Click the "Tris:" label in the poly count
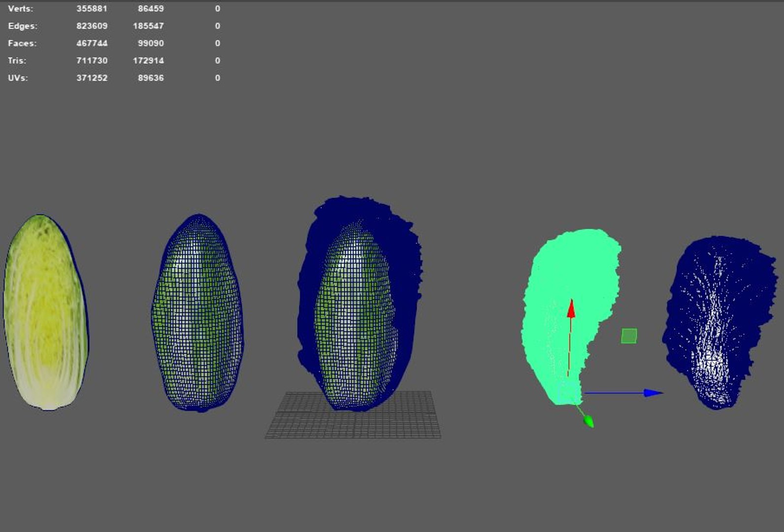 [x=17, y=61]
